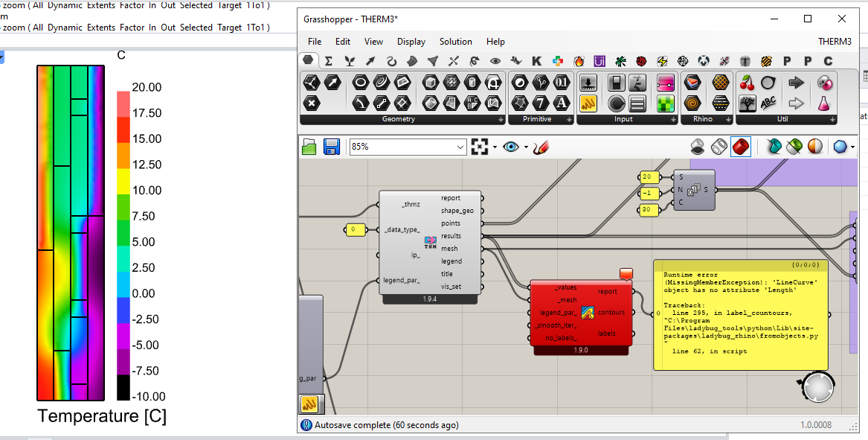The image size is (868, 440).
Task: Expand the Geometry panel arrow
Action: [x=500, y=119]
